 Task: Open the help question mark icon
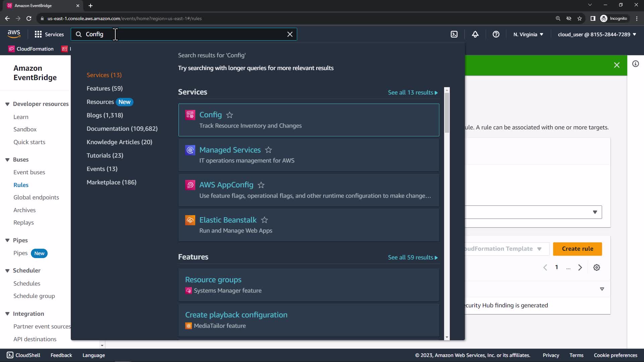(x=496, y=34)
